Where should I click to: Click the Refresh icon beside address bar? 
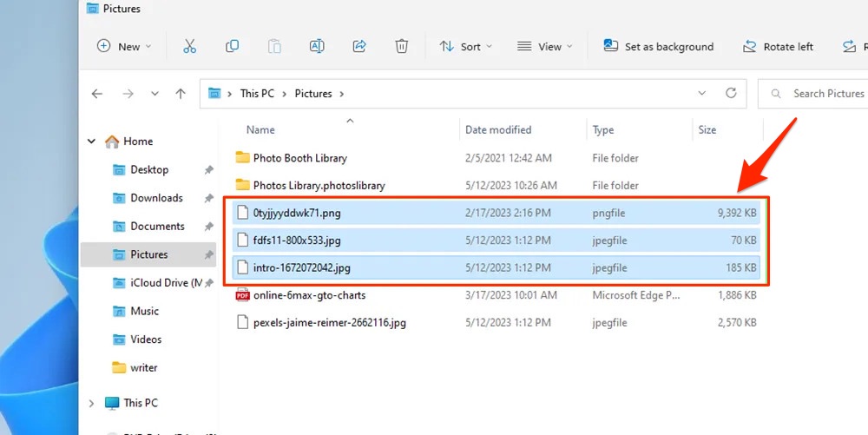click(731, 93)
